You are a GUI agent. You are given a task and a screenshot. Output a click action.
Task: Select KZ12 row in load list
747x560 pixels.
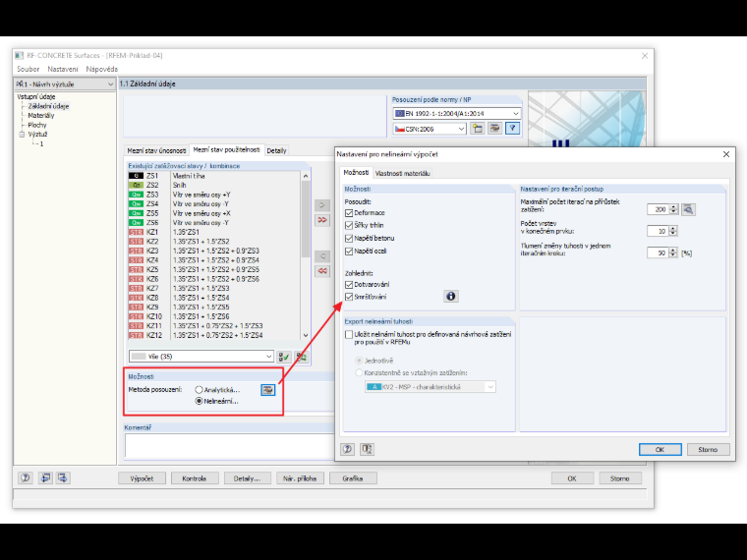[214, 335]
